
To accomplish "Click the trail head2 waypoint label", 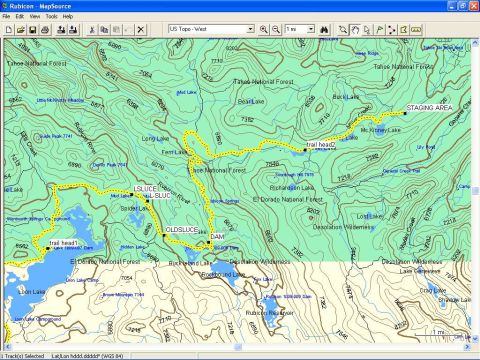I will (x=321, y=145).
